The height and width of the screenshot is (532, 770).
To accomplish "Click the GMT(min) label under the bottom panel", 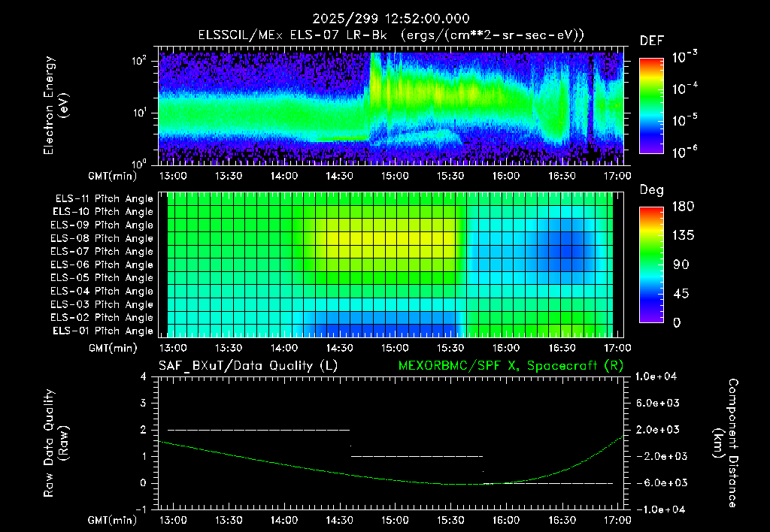I will [x=113, y=521].
